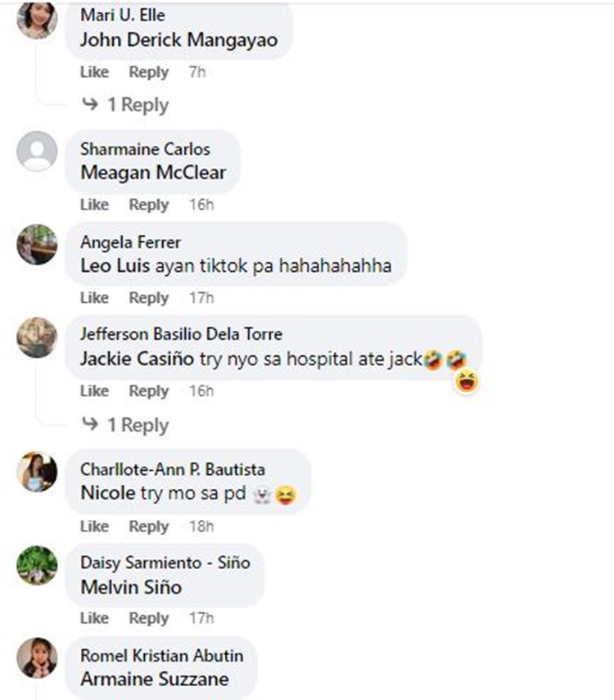Click the 16h timestamp on Jefferson's comment
The image size is (614, 700).
tap(201, 391)
